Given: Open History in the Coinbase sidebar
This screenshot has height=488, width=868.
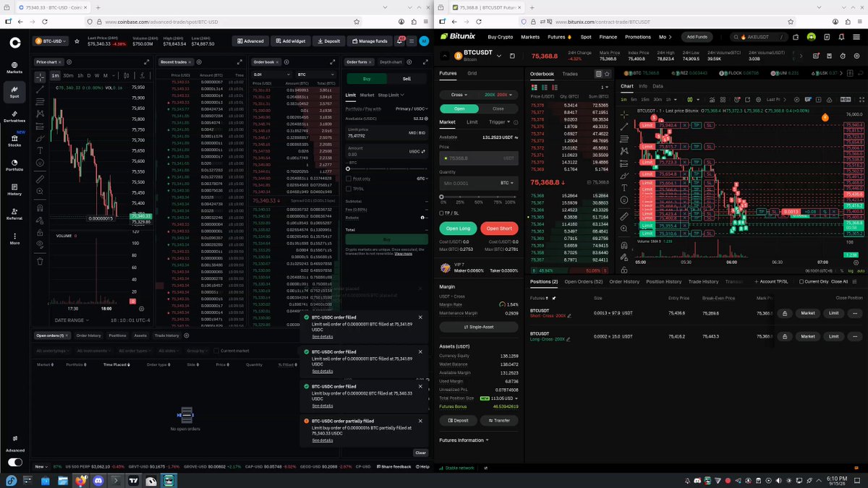Looking at the screenshot, I should [x=14, y=188].
